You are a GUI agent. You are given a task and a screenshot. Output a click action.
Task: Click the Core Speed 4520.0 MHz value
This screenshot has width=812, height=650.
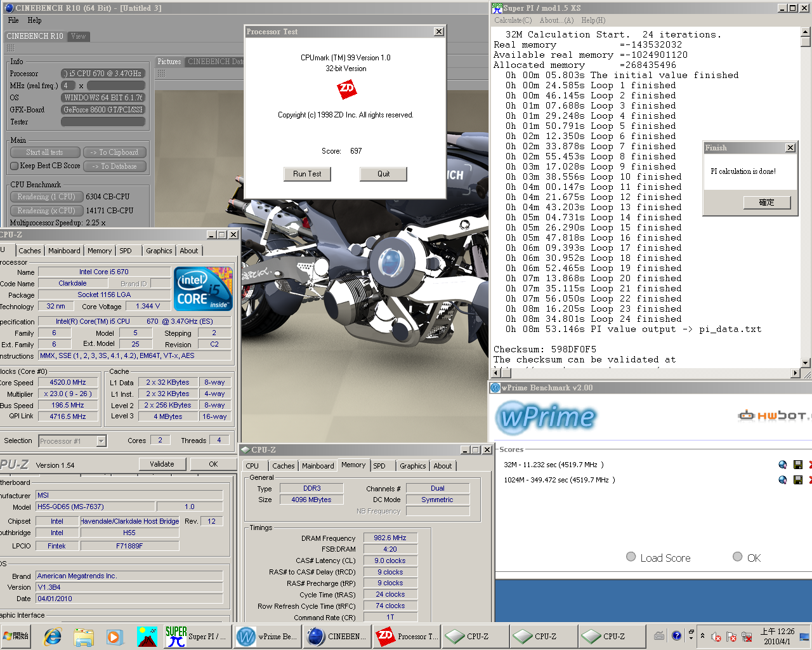(x=68, y=383)
